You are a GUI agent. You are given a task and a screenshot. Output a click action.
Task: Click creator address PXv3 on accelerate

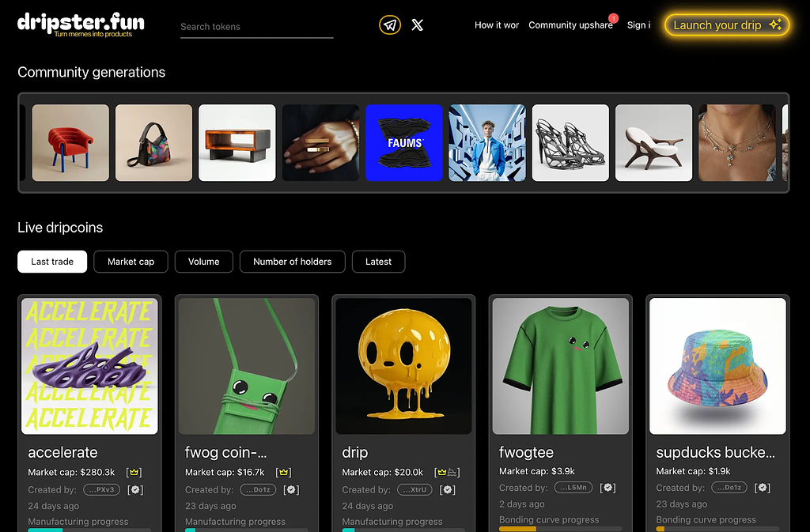[101, 489]
